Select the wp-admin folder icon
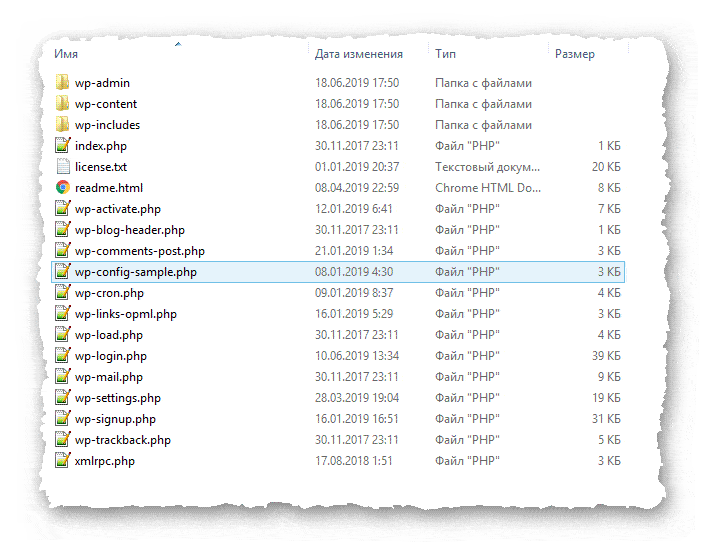The height and width of the screenshot is (544, 704). coord(62,83)
